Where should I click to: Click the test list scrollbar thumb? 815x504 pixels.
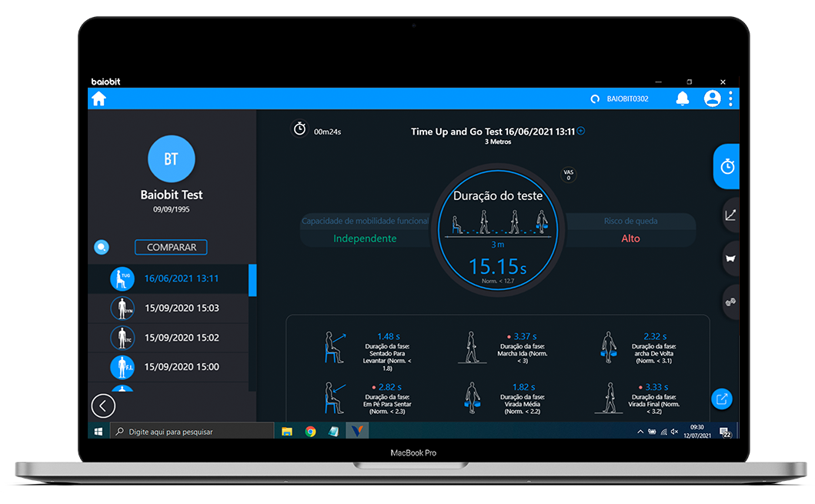(x=252, y=280)
